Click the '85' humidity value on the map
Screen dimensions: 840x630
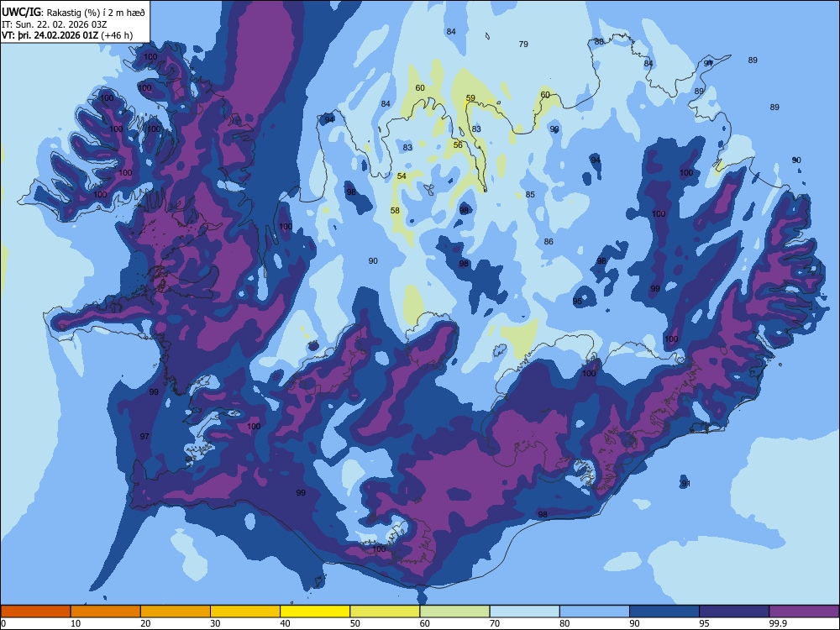pyautogui.click(x=530, y=195)
